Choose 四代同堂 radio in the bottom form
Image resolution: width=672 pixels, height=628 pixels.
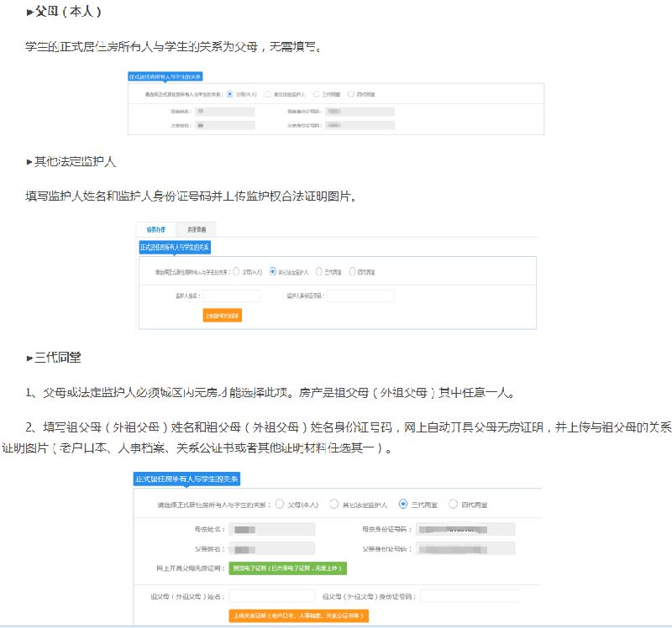click(454, 505)
